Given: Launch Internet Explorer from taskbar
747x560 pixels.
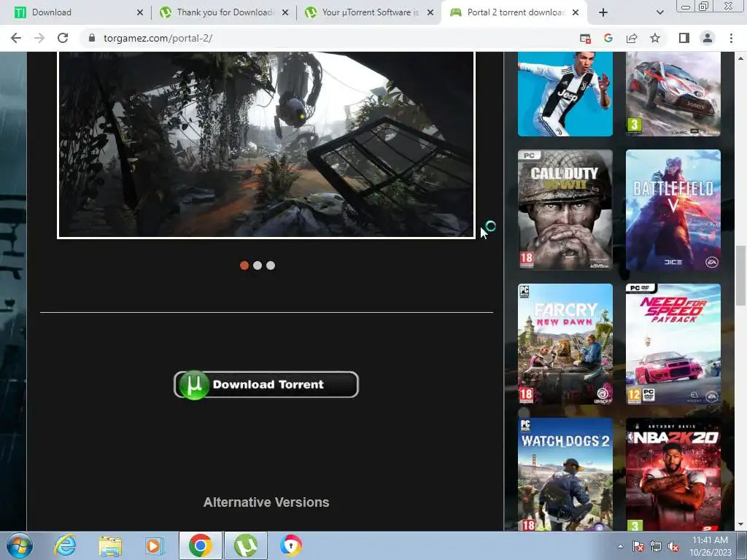Looking at the screenshot, I should tap(65, 545).
